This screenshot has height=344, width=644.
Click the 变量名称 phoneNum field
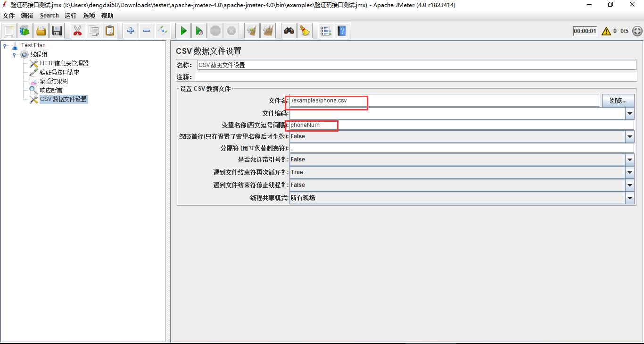[x=462, y=125]
